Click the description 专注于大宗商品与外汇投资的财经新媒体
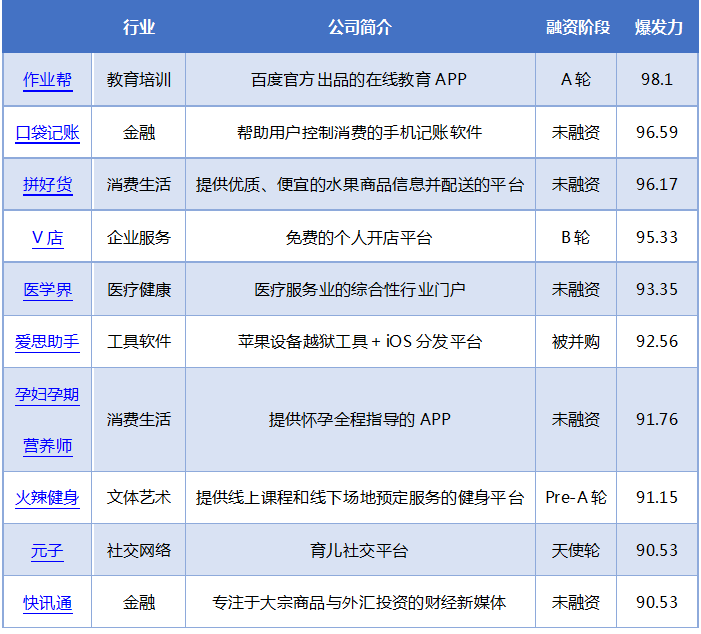 359,603
